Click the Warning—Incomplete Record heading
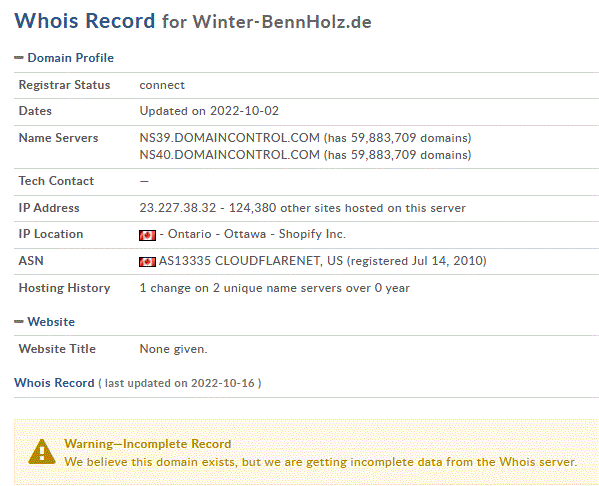The width and height of the screenshot is (599, 486). (147, 444)
